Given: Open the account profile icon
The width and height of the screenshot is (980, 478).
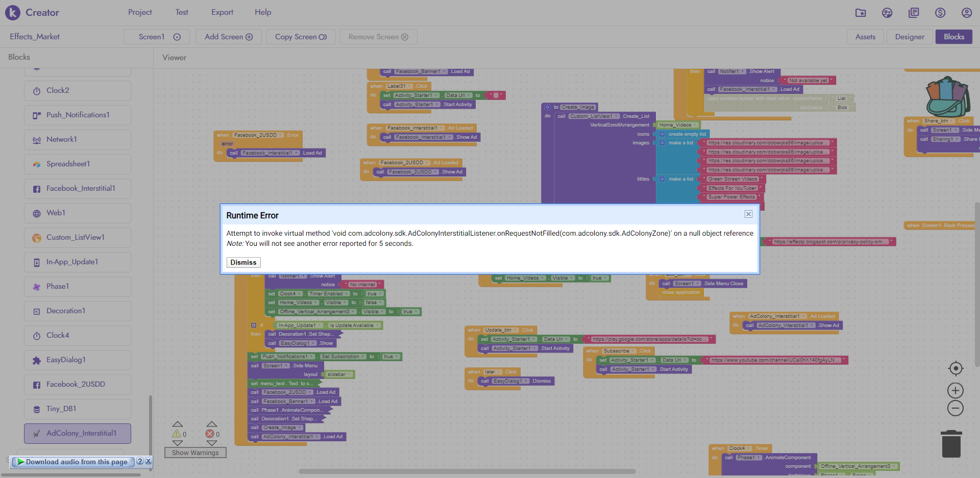Looking at the screenshot, I should pyautogui.click(x=966, y=13).
